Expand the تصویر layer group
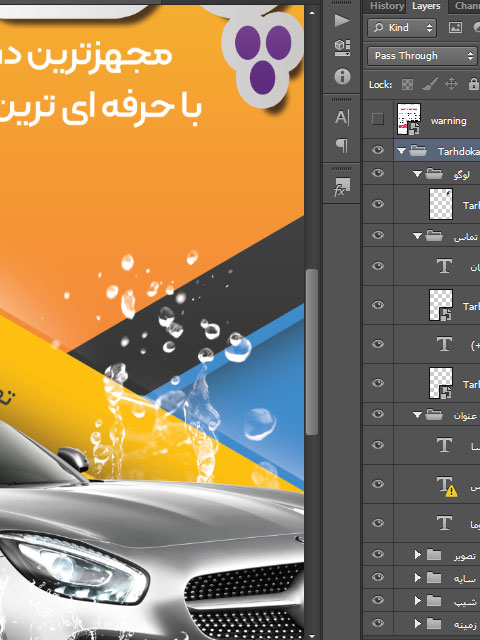The image size is (480, 640). [x=417, y=554]
